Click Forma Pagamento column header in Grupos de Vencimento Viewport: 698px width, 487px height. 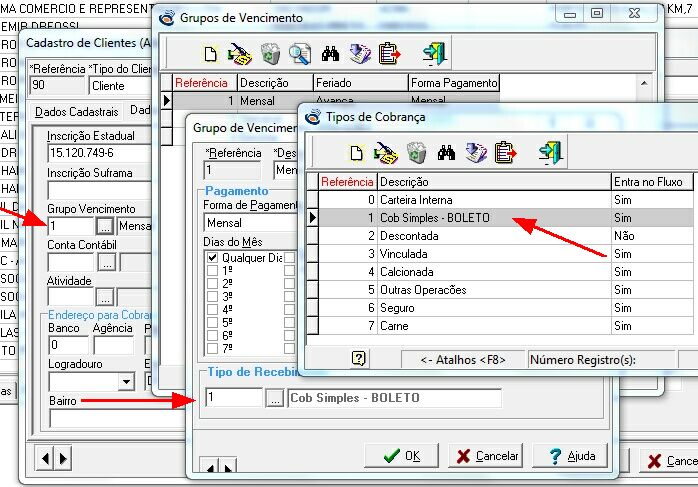tap(454, 83)
